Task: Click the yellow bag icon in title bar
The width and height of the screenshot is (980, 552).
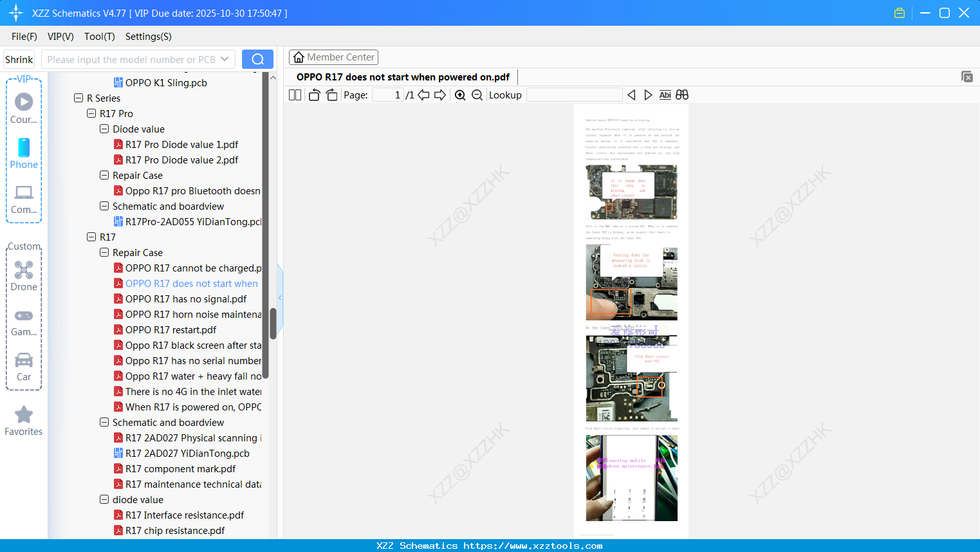Action: point(900,13)
